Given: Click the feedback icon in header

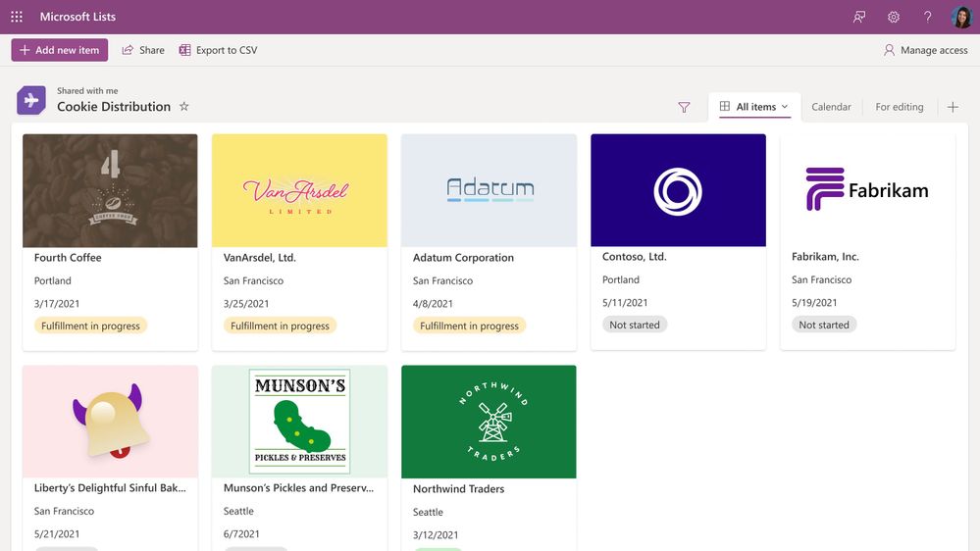Looking at the screenshot, I should 859,17.
